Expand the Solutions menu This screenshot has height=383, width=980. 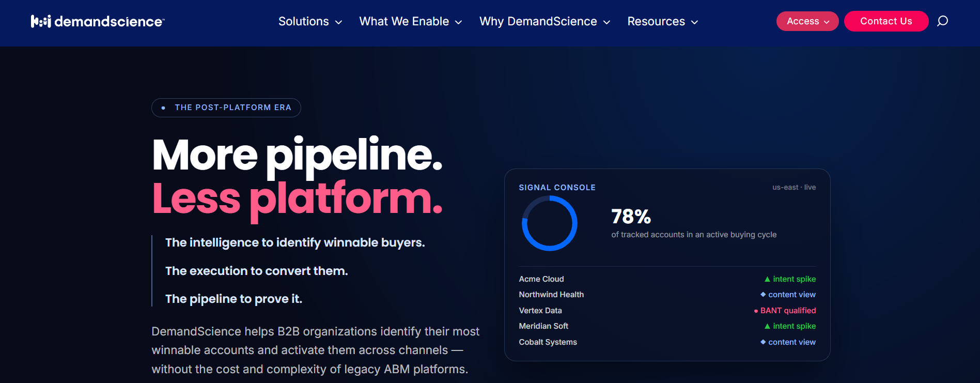coord(310,21)
